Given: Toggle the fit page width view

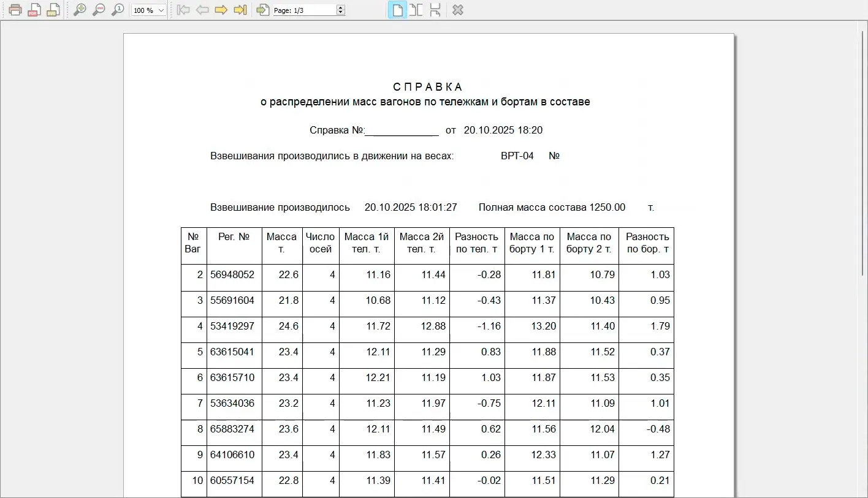Looking at the screenshot, I should (435, 9).
